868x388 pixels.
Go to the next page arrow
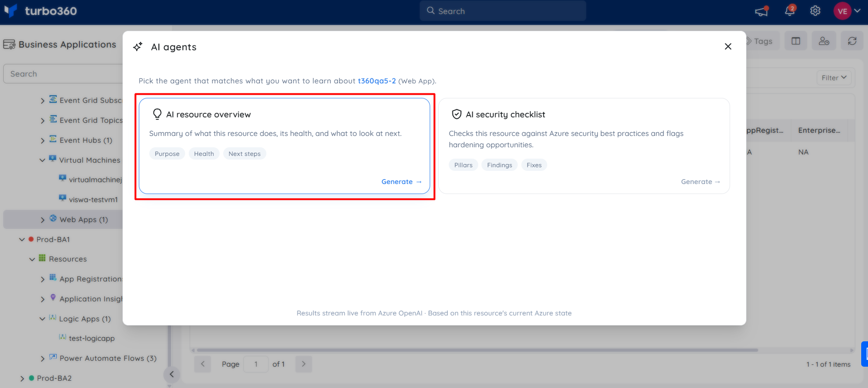304,364
